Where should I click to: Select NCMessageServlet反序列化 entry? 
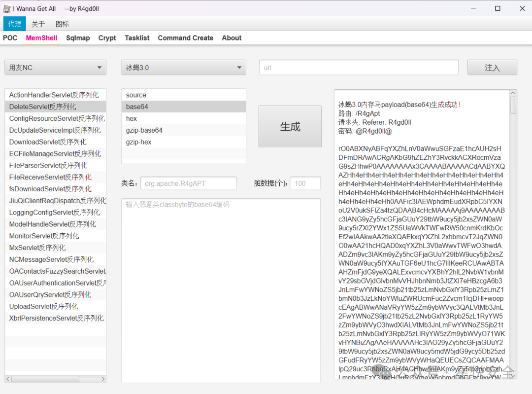55,259
